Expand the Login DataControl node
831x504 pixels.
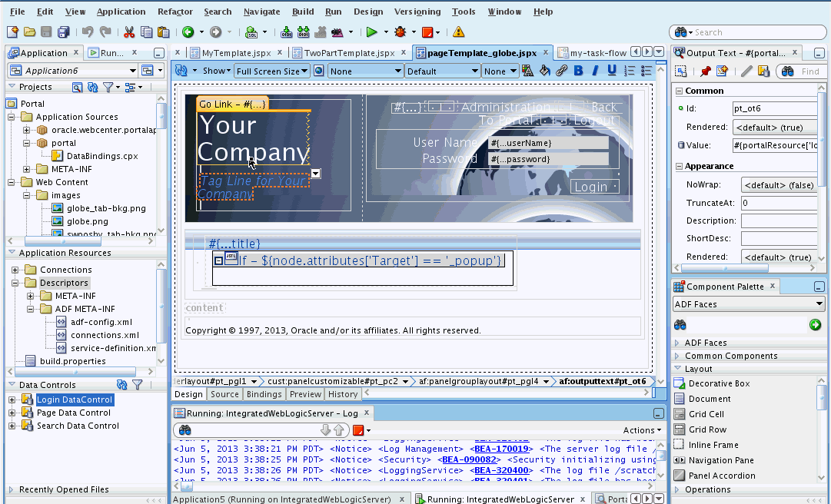[x=12, y=400]
